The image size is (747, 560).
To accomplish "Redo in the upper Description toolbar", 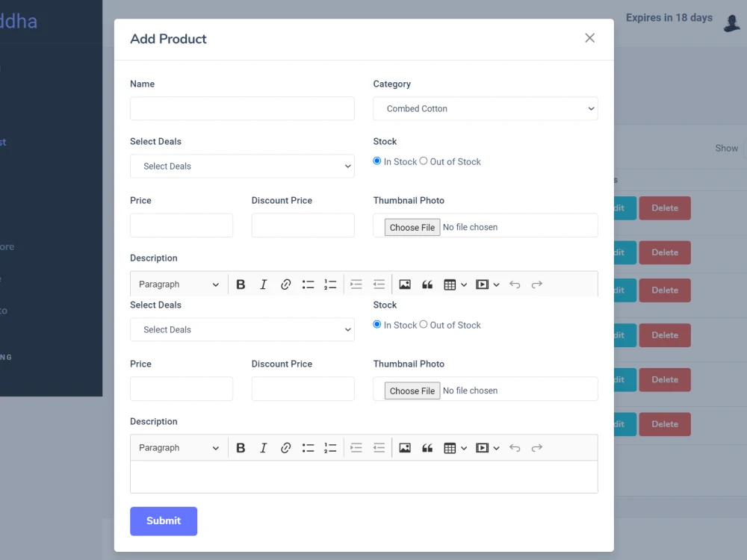I will (x=537, y=284).
